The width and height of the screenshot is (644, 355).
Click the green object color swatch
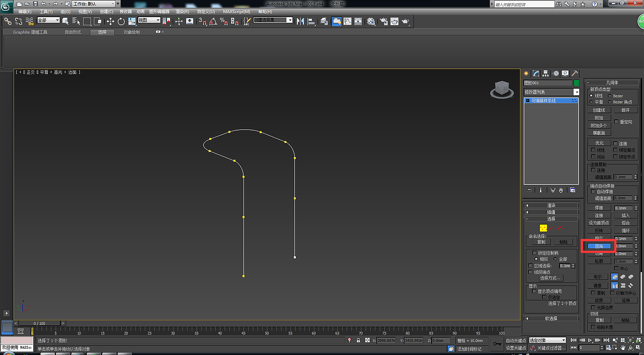(x=577, y=83)
